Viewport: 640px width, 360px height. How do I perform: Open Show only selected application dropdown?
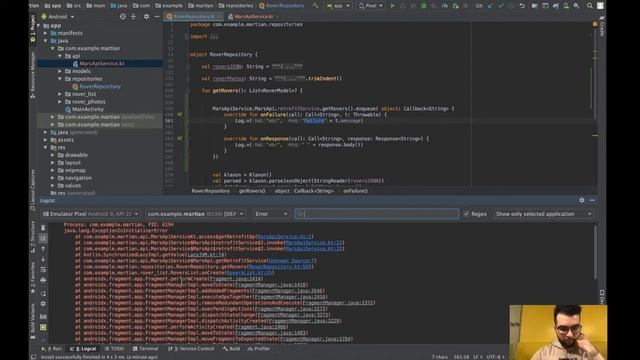click(x=543, y=214)
